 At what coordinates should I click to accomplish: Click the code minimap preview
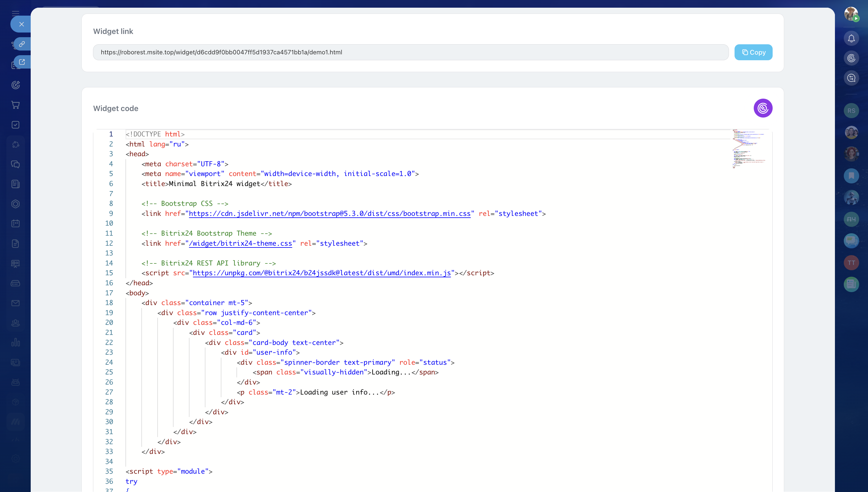click(748, 149)
